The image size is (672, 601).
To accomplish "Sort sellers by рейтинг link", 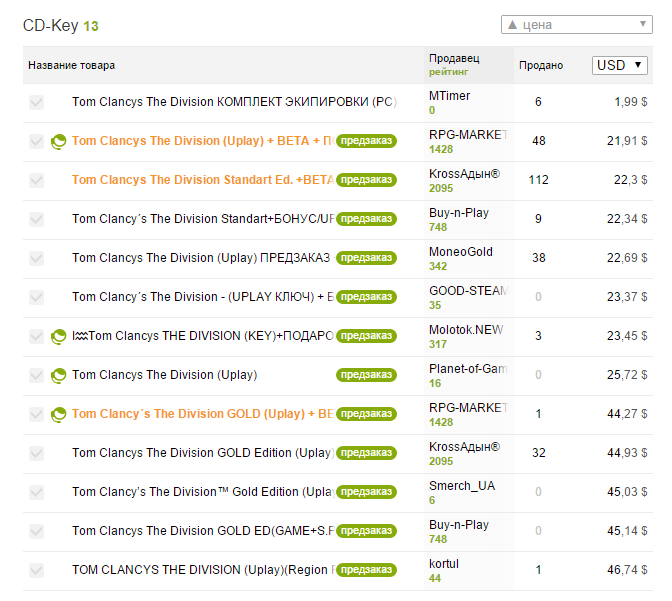I will [448, 72].
